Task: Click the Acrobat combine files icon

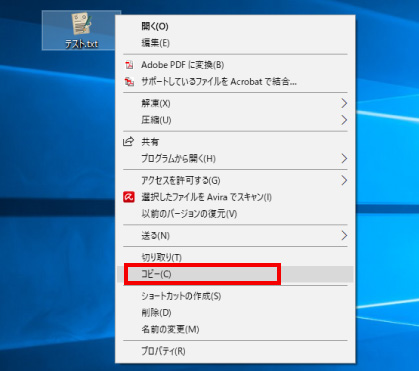Action: 129,82
